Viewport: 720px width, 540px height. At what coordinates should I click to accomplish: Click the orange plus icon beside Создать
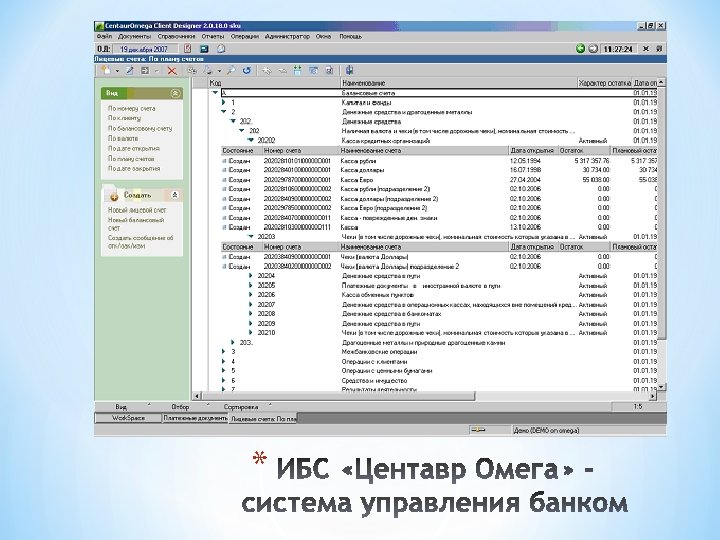coord(114,196)
